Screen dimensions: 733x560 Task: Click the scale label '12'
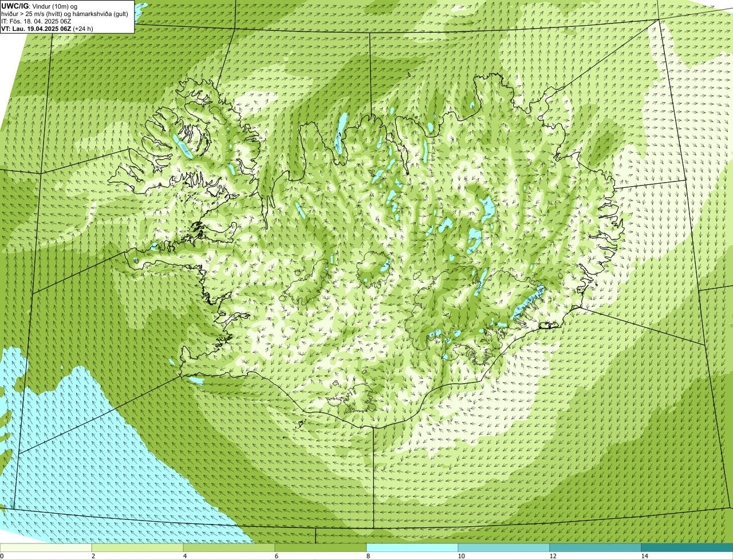[x=553, y=556]
